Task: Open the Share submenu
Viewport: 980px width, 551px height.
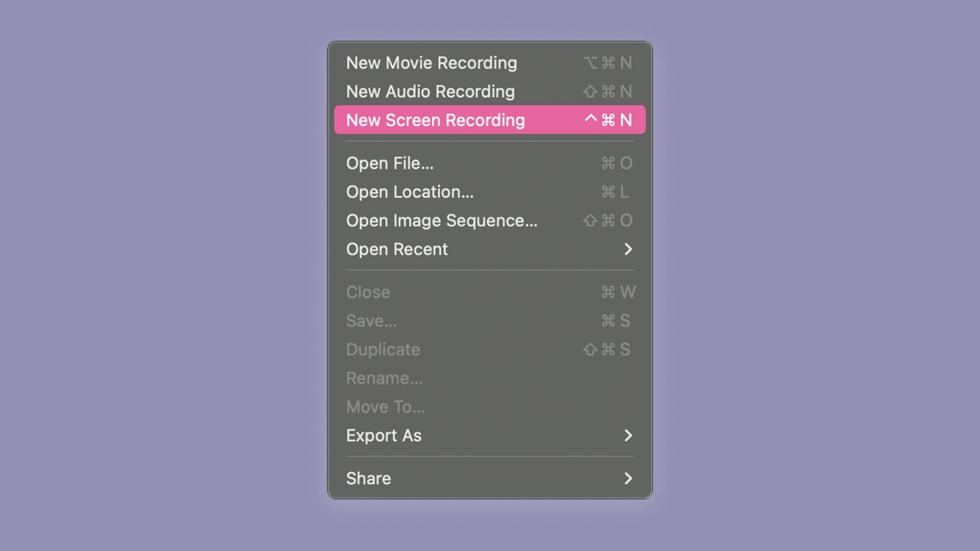Action: (x=368, y=478)
